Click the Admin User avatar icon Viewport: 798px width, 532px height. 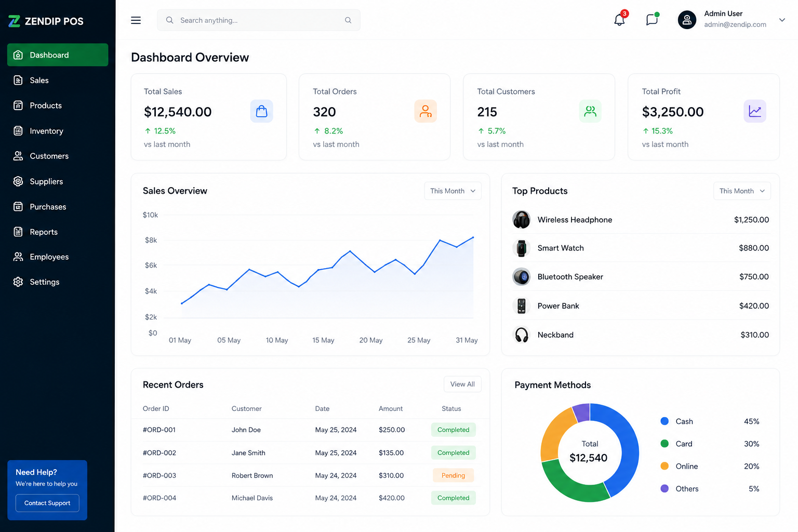(687, 20)
